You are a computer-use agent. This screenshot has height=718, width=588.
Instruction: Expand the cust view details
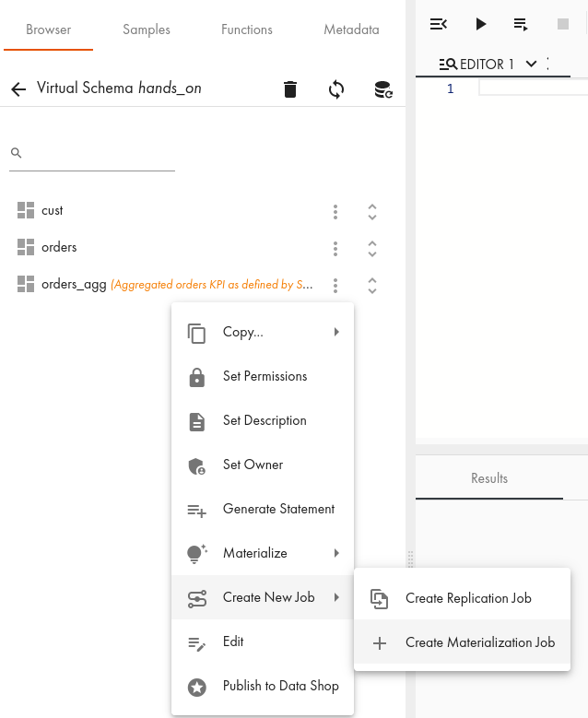(372, 211)
